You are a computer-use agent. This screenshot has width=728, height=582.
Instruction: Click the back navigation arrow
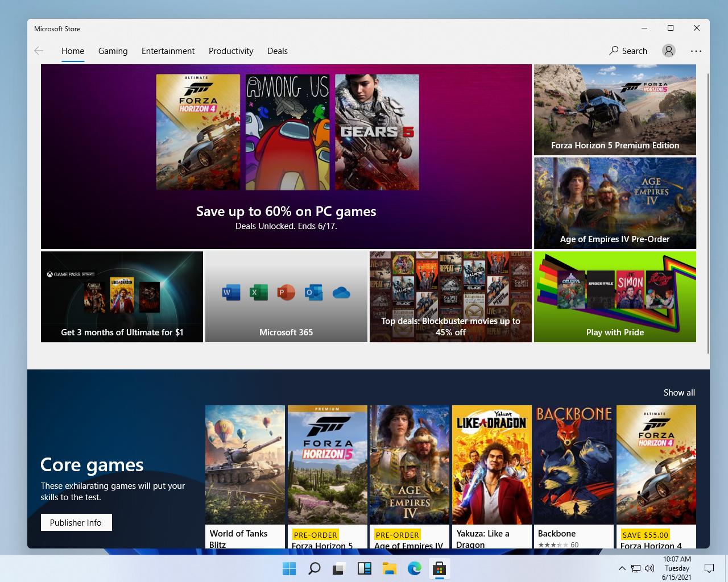click(x=39, y=51)
